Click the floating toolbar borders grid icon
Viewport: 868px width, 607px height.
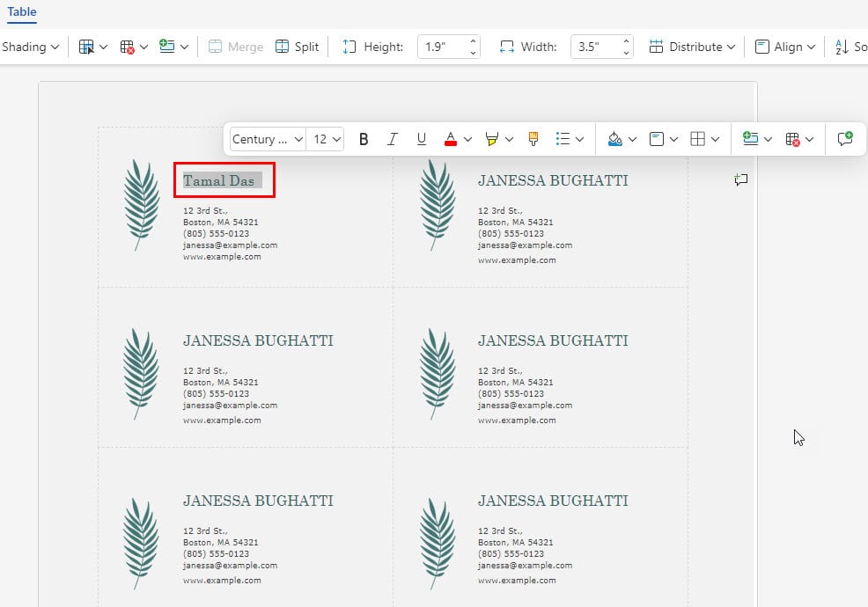[698, 139]
